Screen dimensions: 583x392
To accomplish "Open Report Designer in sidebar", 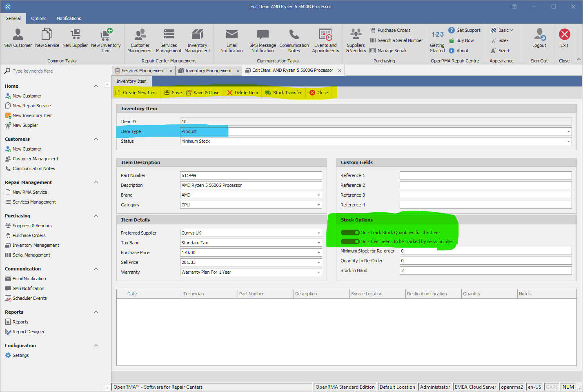I will click(x=25, y=332).
